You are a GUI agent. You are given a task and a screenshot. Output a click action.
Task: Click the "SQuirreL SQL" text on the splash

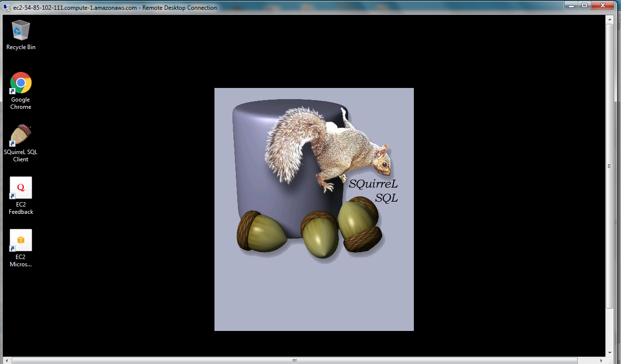pos(373,191)
